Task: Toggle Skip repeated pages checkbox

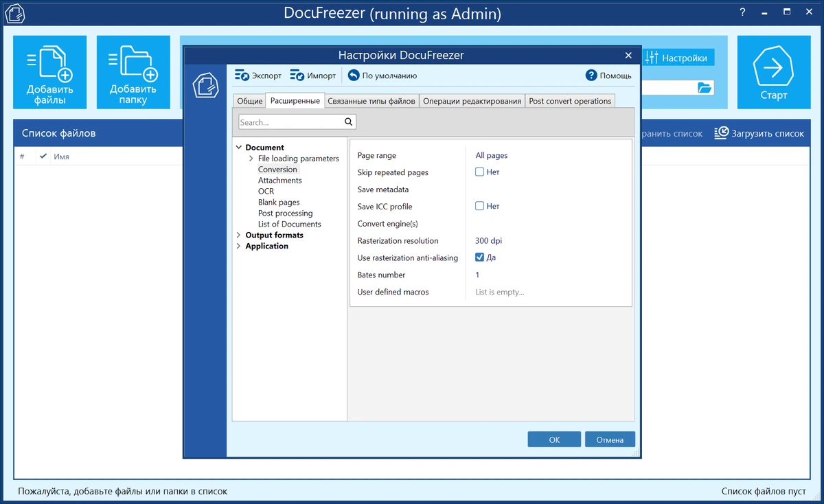Action: point(479,172)
